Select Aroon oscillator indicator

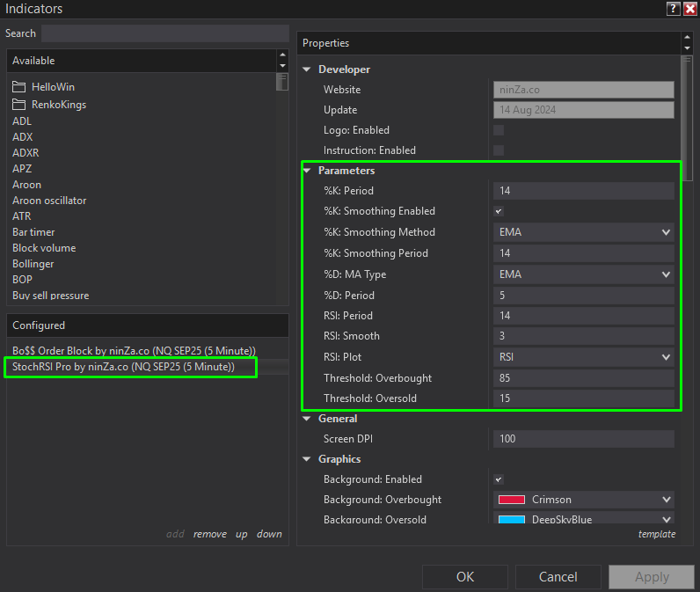(x=49, y=201)
